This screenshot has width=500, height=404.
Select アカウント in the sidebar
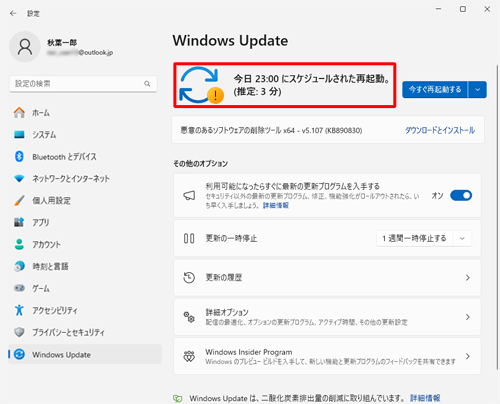[46, 244]
